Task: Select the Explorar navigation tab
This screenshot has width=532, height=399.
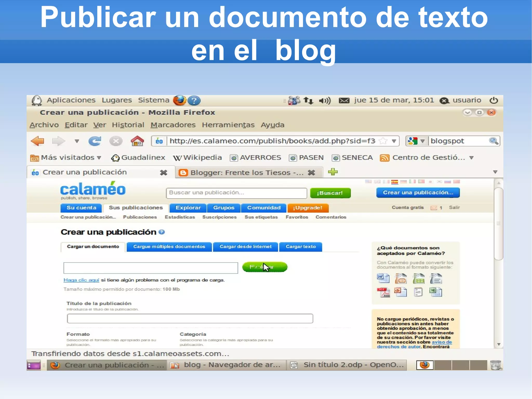Action: point(188,208)
